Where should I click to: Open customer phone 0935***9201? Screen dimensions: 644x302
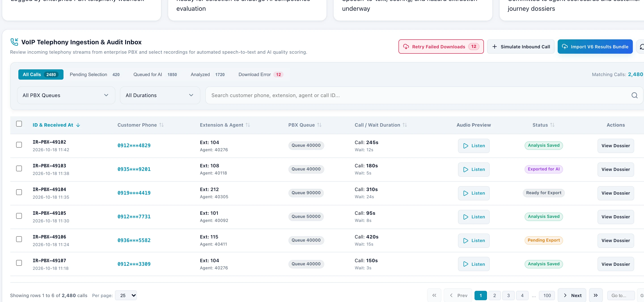tap(134, 169)
